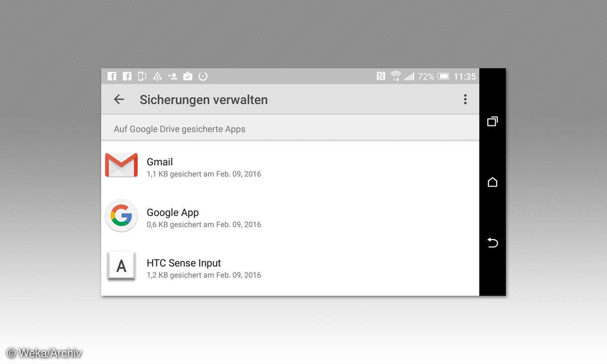
Task: Select the Google App name
Action: 172,212
